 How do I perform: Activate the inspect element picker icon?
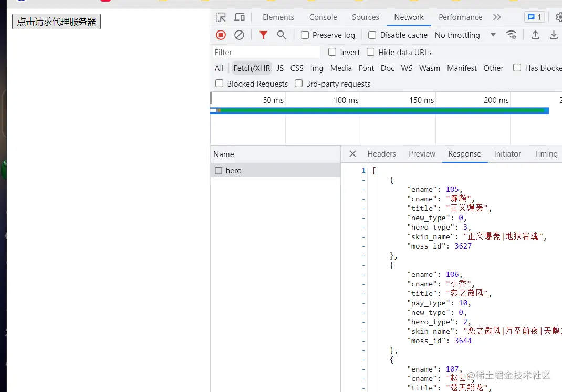(x=221, y=17)
